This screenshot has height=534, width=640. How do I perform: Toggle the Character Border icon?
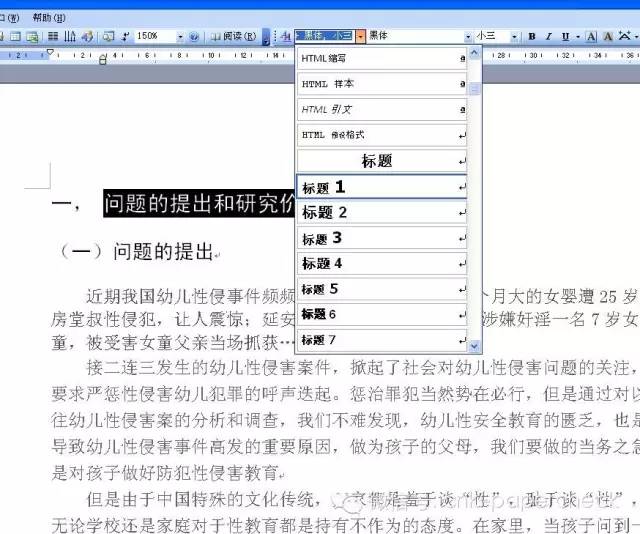pyautogui.click(x=591, y=37)
